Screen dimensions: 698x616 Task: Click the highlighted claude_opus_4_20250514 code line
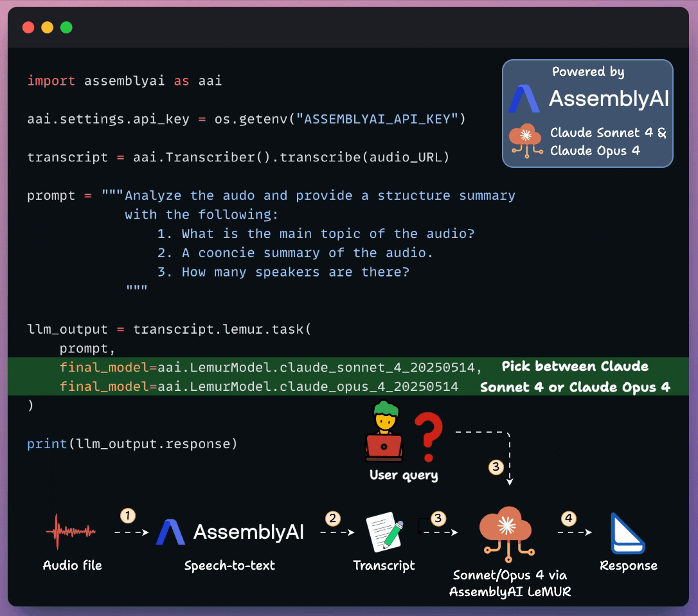[x=259, y=386]
